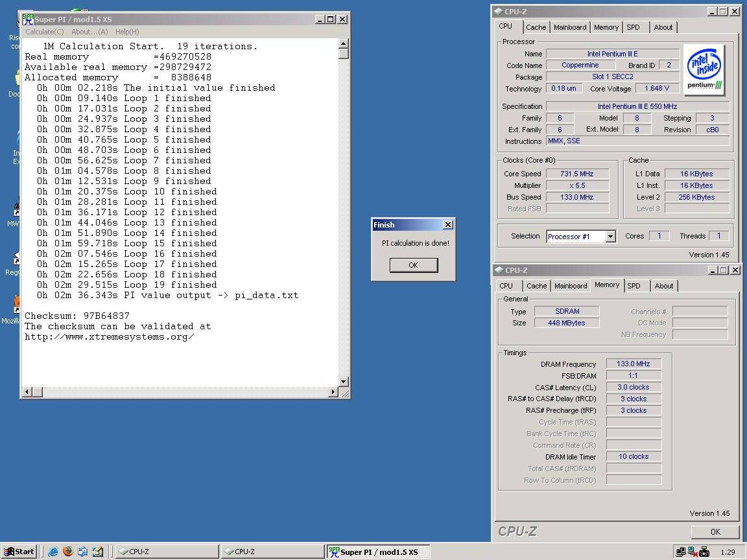Screen dimensions: 747x560
Task: Expand Processor #1 selection dropdown
Action: (x=610, y=236)
